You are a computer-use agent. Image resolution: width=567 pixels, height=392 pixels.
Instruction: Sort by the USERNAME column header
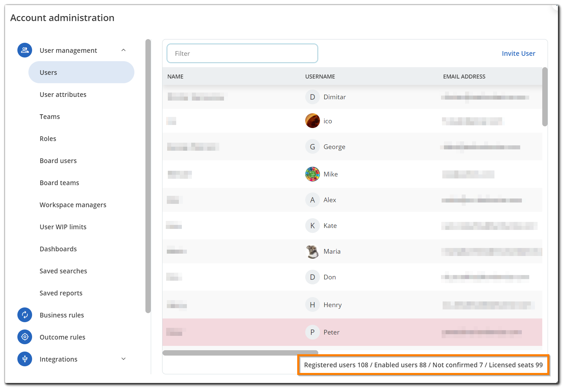click(x=320, y=77)
